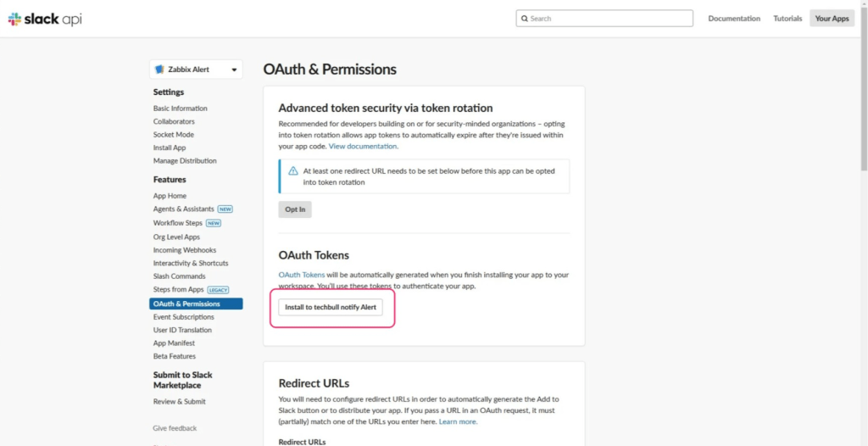
Task: Expand the Zabbix Alert app dropdown
Action: [x=234, y=70]
